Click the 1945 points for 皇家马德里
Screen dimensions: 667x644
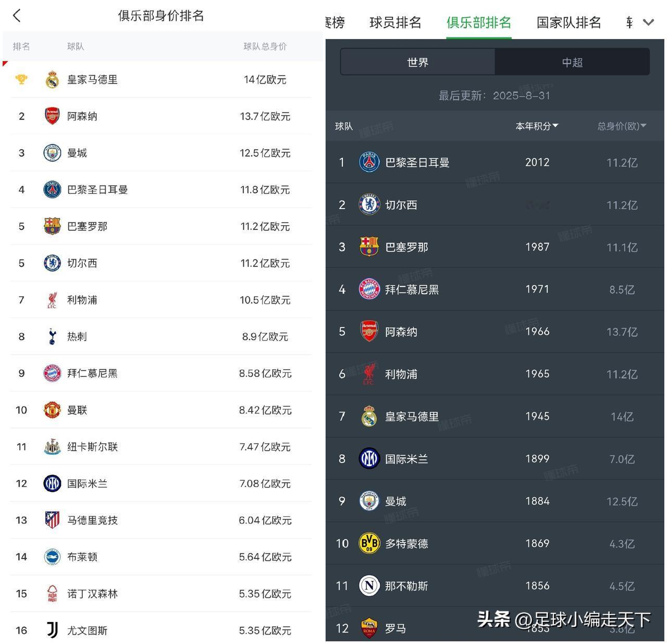pyautogui.click(x=537, y=416)
